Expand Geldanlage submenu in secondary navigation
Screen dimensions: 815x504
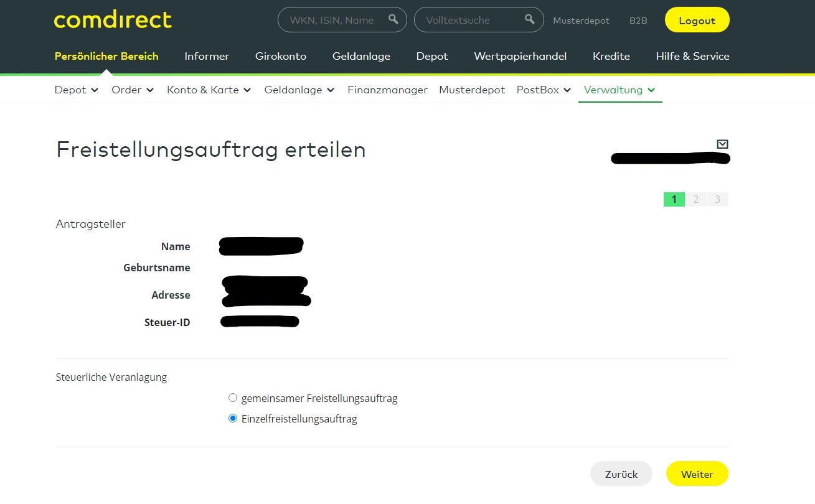(x=299, y=90)
